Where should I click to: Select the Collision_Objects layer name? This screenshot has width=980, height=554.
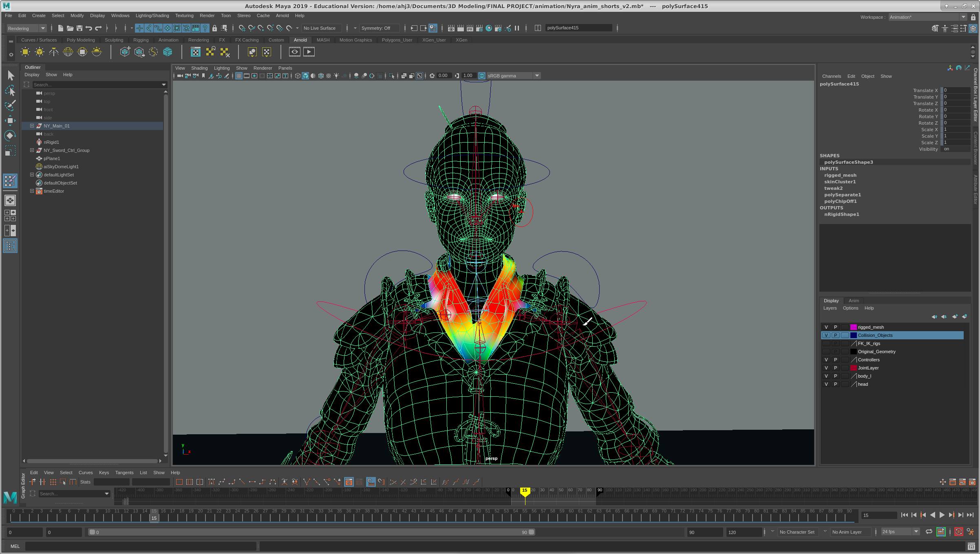875,335
